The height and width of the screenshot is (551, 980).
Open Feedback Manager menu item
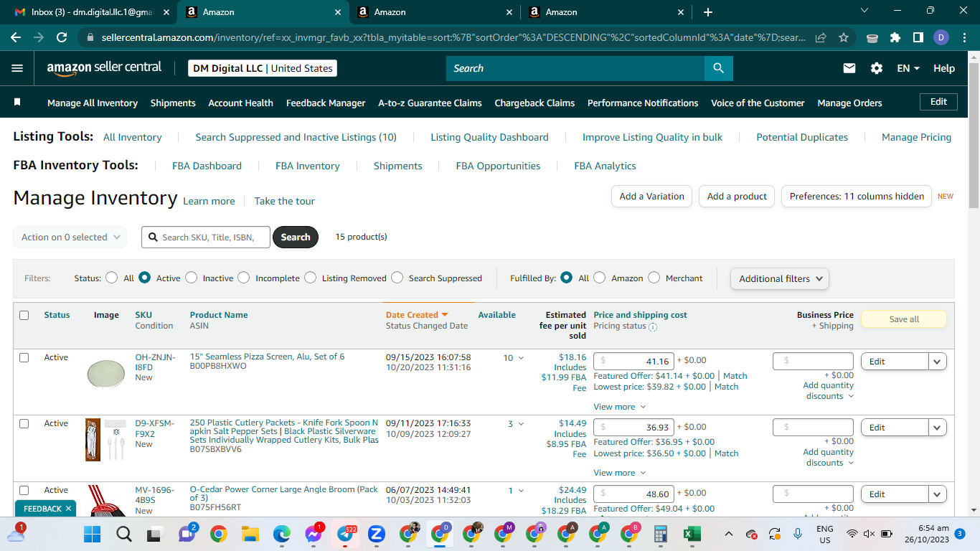326,103
